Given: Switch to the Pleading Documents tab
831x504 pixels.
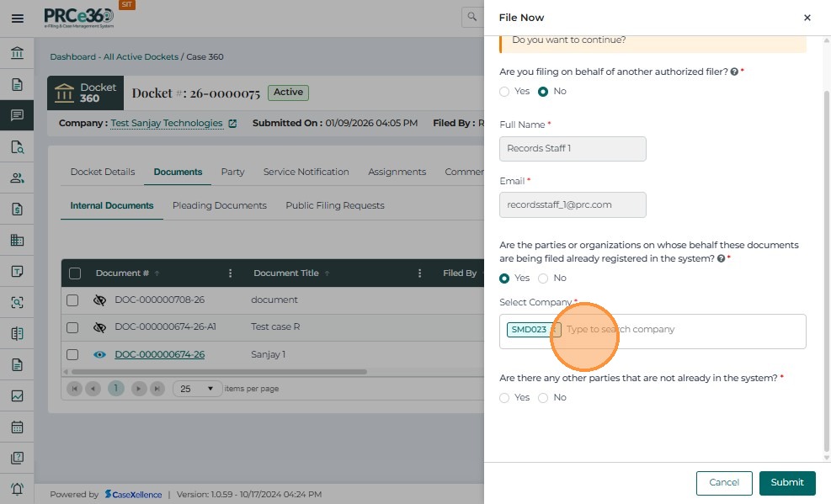Looking at the screenshot, I should tap(219, 205).
